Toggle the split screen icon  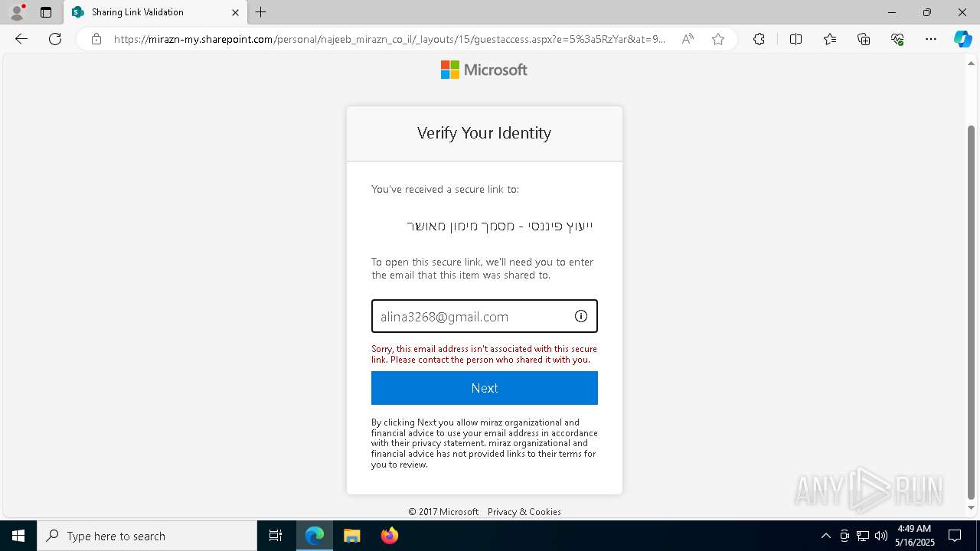click(x=795, y=39)
